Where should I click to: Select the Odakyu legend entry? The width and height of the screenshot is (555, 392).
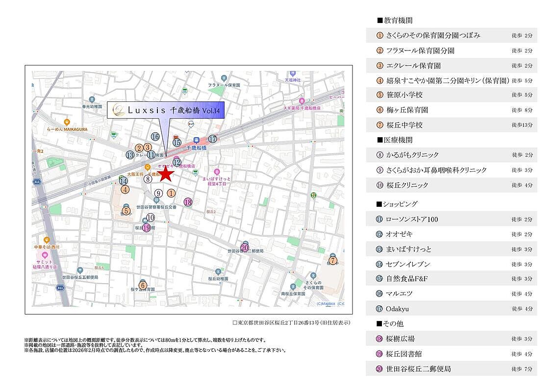click(x=451, y=309)
